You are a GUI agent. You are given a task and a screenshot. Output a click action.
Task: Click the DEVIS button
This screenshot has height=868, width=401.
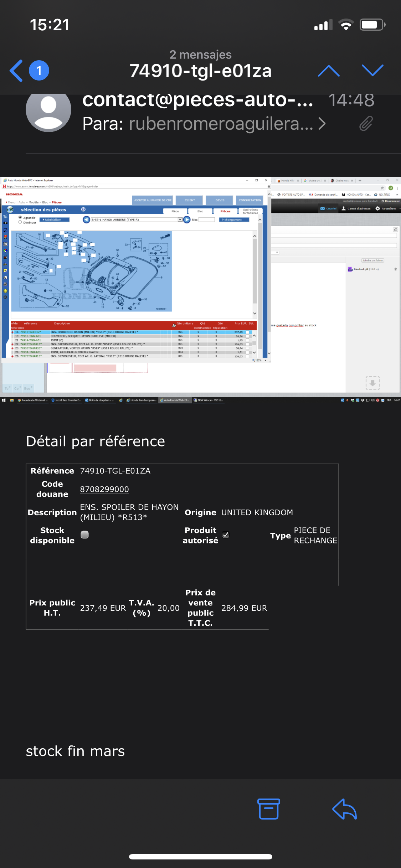coord(220,200)
